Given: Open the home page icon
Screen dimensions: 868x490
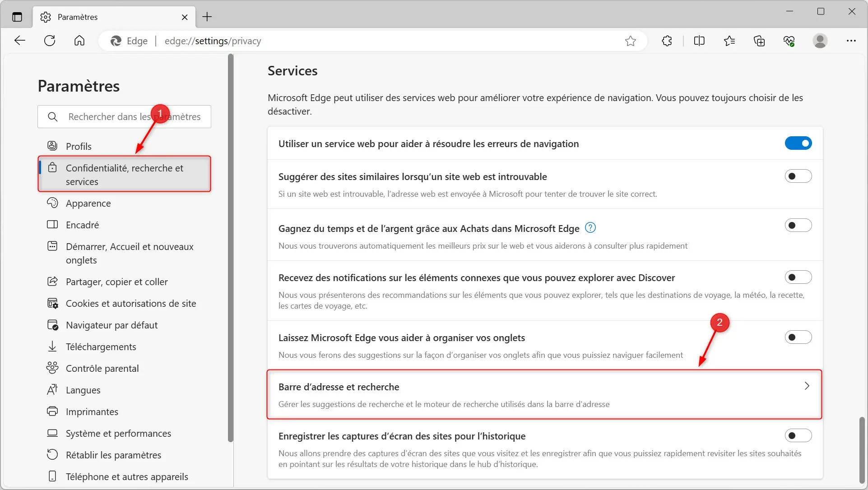Looking at the screenshot, I should (x=79, y=41).
